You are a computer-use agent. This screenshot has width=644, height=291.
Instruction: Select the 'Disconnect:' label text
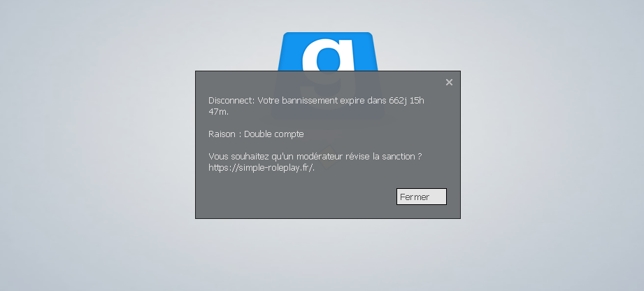(x=231, y=101)
